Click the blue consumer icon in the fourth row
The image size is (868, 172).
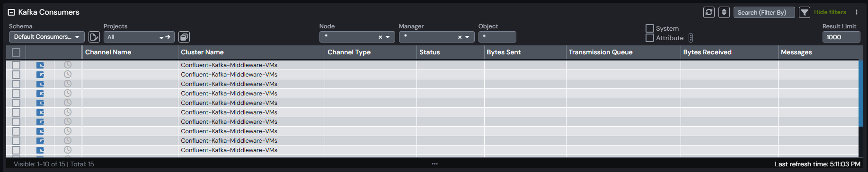[x=40, y=94]
